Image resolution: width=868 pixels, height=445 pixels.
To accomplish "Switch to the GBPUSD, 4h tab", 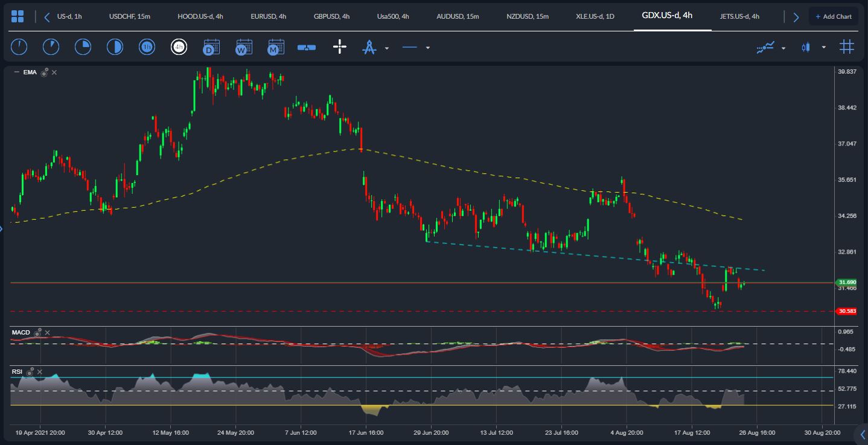I will point(331,16).
